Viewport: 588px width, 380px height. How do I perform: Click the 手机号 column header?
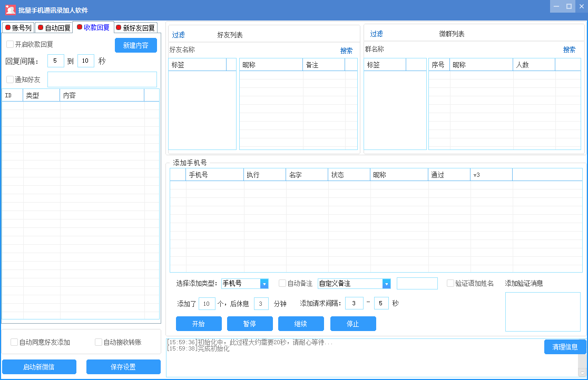214,175
